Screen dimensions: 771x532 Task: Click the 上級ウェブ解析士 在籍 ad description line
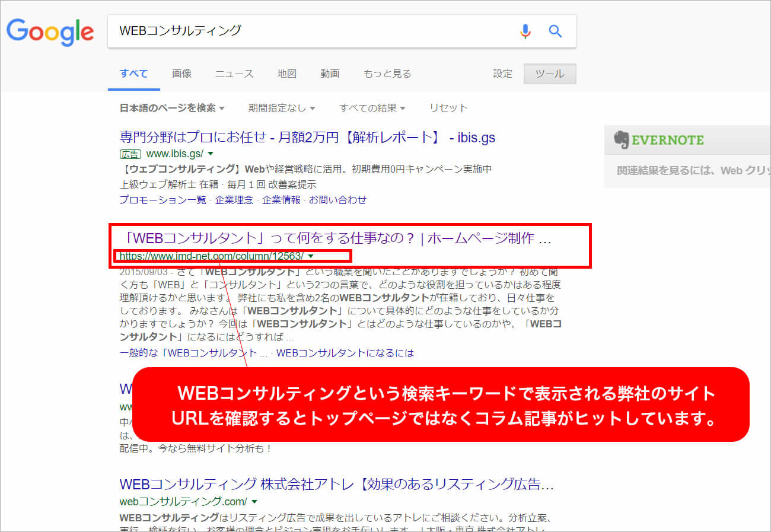218,184
